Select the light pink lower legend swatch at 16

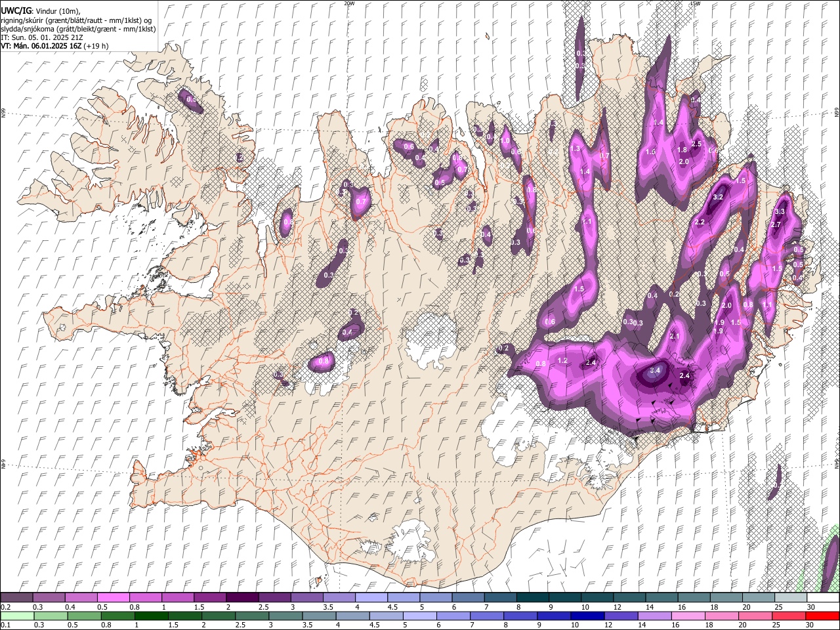(x=687, y=616)
